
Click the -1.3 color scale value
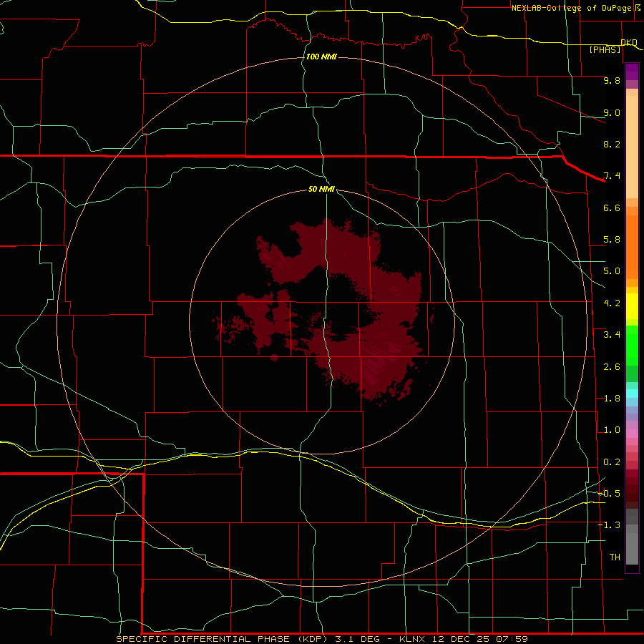click(609, 525)
